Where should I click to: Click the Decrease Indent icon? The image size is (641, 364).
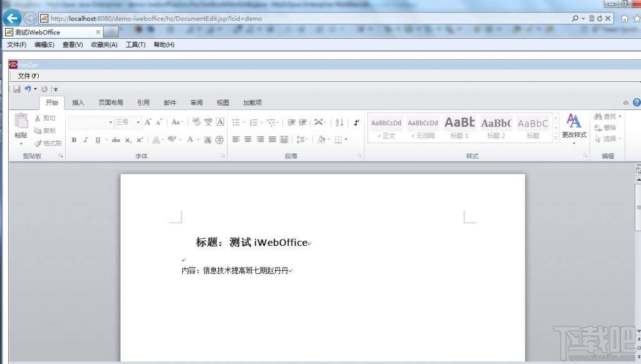tap(291, 122)
